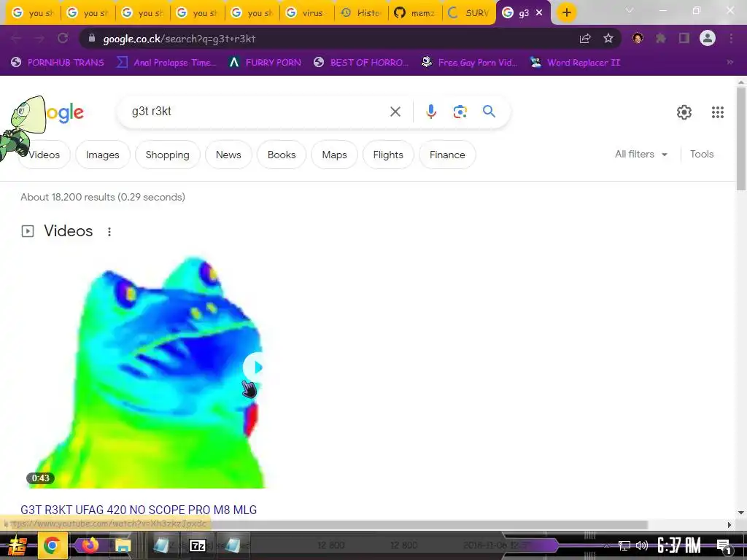Click the search input containing g3t r3kt
Viewport: 747px width, 560px height.
pos(258,112)
